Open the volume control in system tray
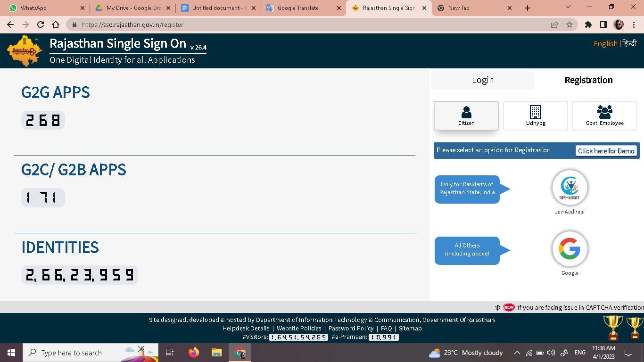This screenshot has height=362, width=644. tap(552, 353)
